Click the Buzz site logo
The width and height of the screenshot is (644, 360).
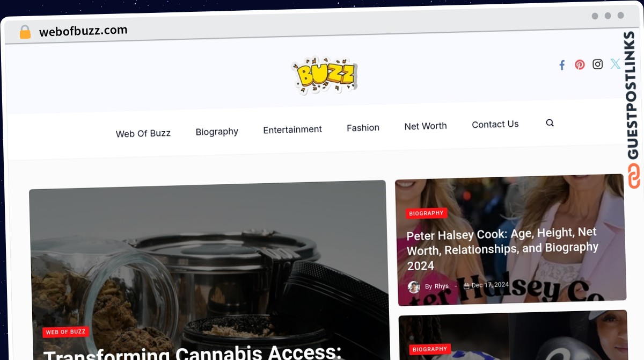(x=324, y=75)
